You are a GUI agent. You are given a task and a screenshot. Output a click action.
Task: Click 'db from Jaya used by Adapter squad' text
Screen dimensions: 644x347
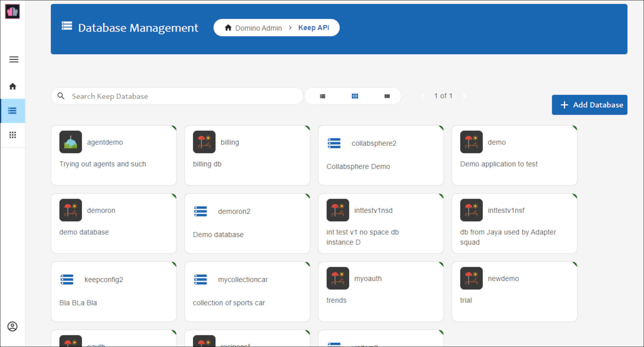click(508, 237)
